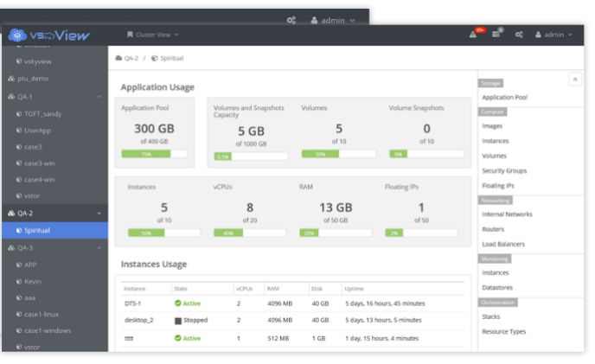Click the QA-1 cluster icon in sidebar
The height and width of the screenshot is (364, 595).
coord(11,97)
